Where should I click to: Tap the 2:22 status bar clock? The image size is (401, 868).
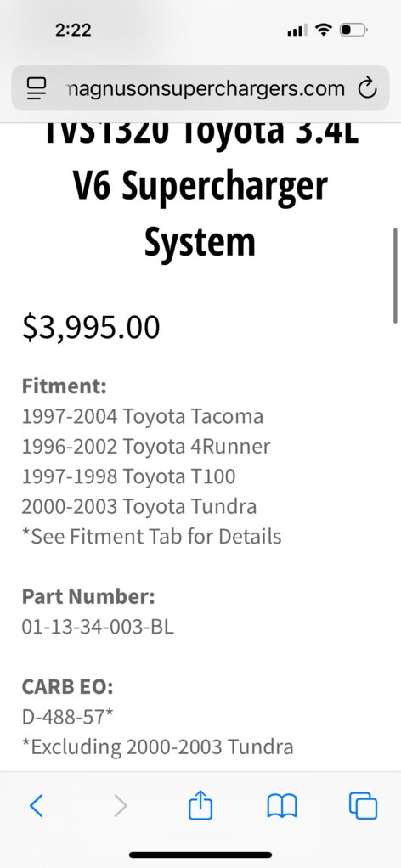click(x=73, y=30)
